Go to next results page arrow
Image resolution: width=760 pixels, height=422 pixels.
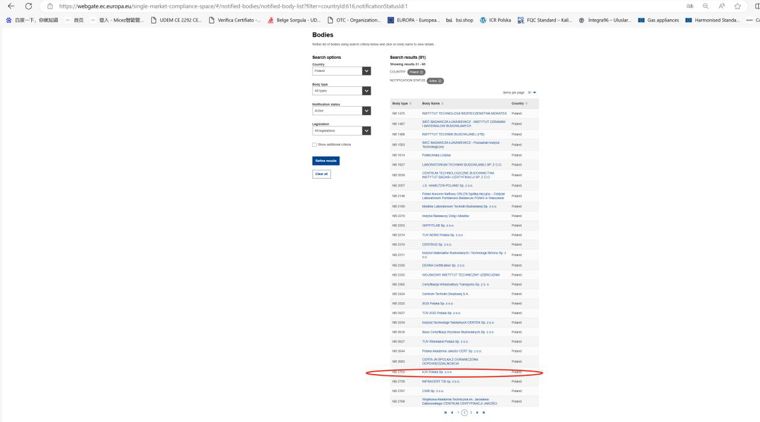click(477, 413)
